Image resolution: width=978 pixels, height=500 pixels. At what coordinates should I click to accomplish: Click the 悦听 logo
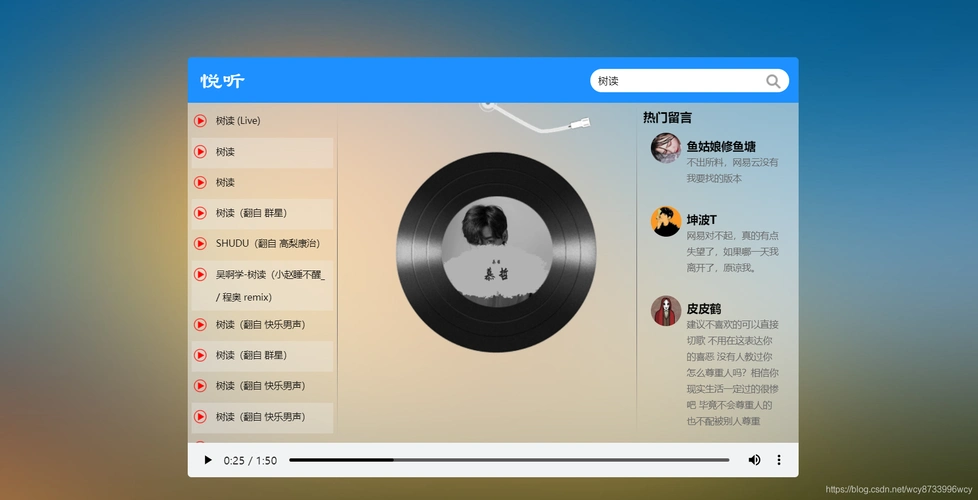[223, 81]
